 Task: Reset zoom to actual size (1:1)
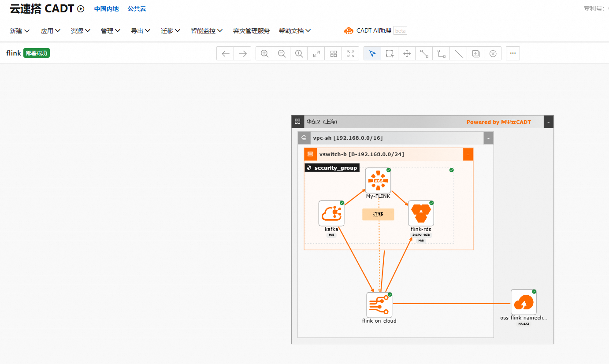pos(299,53)
